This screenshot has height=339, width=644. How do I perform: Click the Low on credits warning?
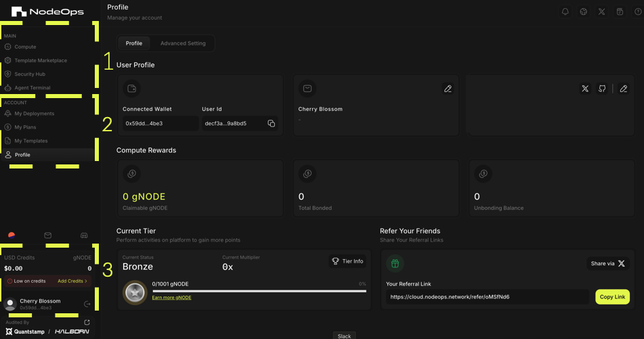pyautogui.click(x=26, y=281)
